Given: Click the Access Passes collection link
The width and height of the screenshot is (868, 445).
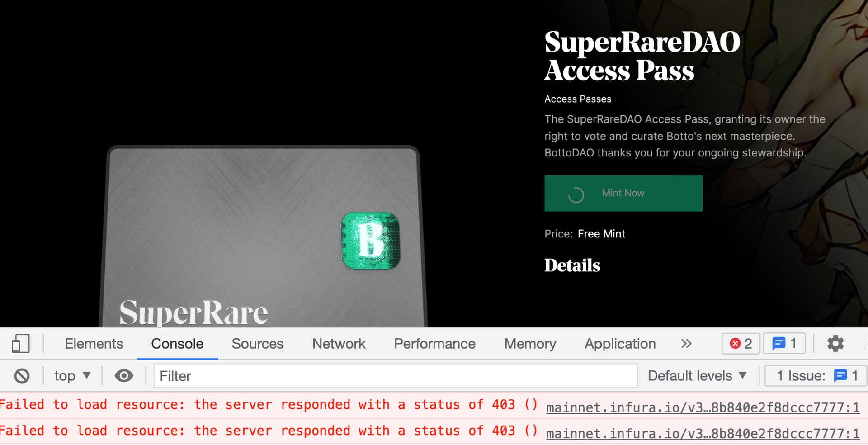Looking at the screenshot, I should tap(578, 99).
